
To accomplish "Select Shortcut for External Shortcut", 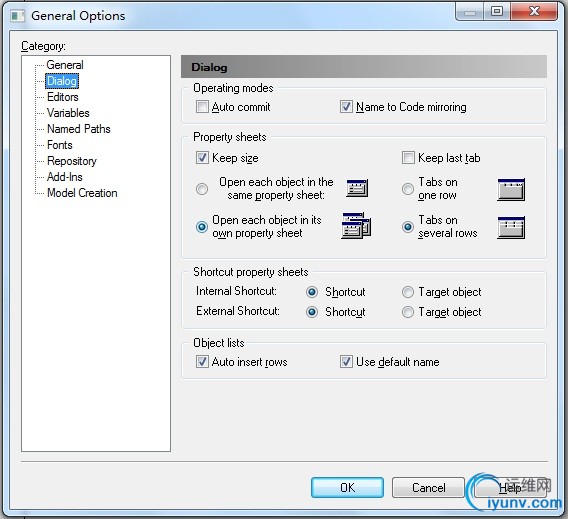I will click(x=312, y=312).
